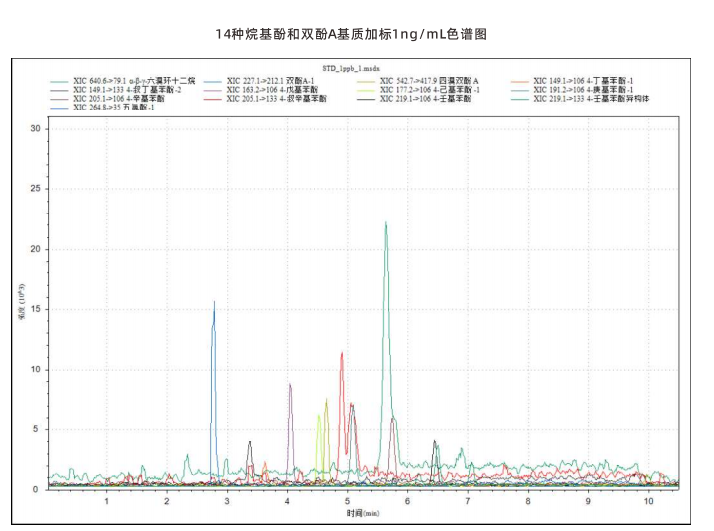
Task: Click the x-axis tick label 10
Action: coord(648,501)
